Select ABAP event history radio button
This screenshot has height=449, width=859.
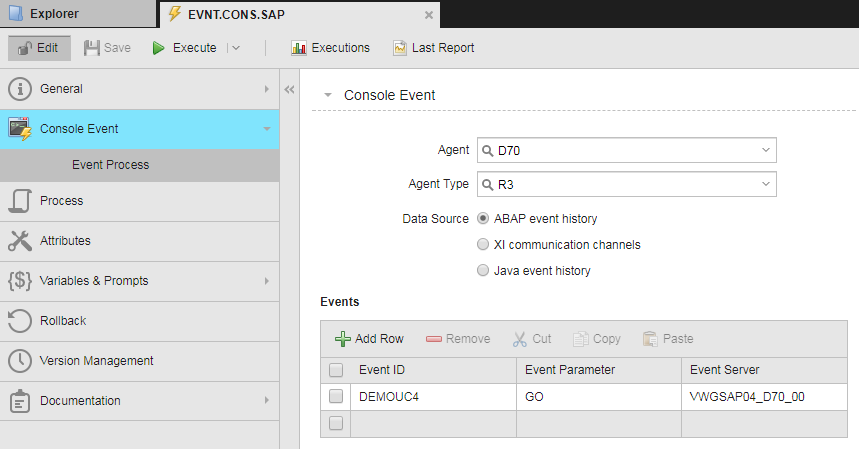coord(484,218)
